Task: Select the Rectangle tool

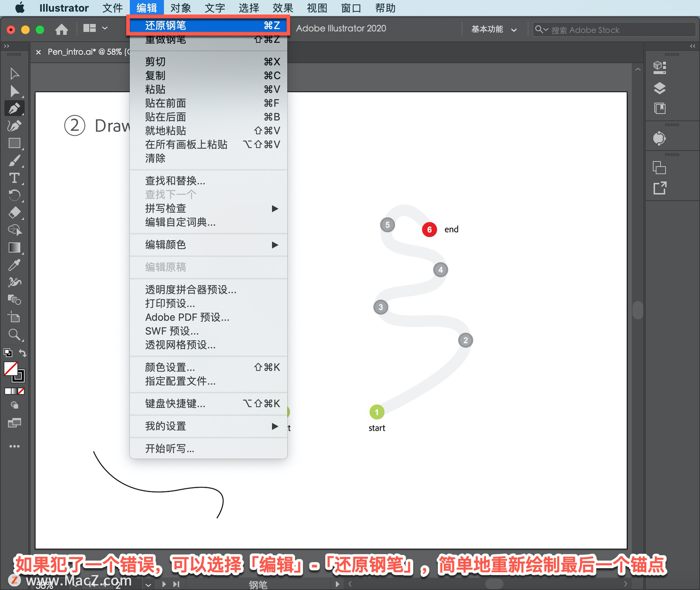Action: (14, 143)
